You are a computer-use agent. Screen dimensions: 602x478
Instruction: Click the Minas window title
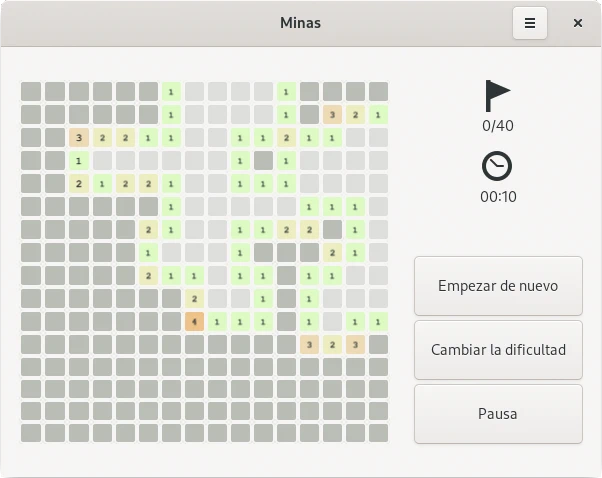click(300, 23)
